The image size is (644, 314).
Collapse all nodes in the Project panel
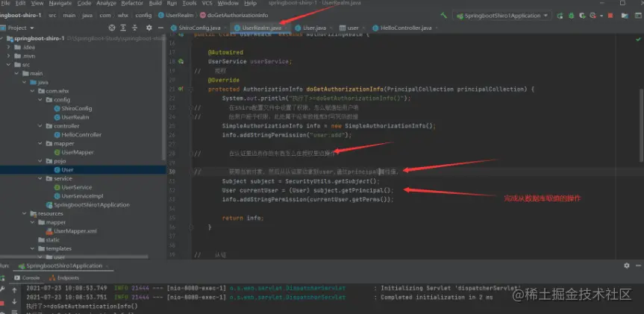click(135, 28)
